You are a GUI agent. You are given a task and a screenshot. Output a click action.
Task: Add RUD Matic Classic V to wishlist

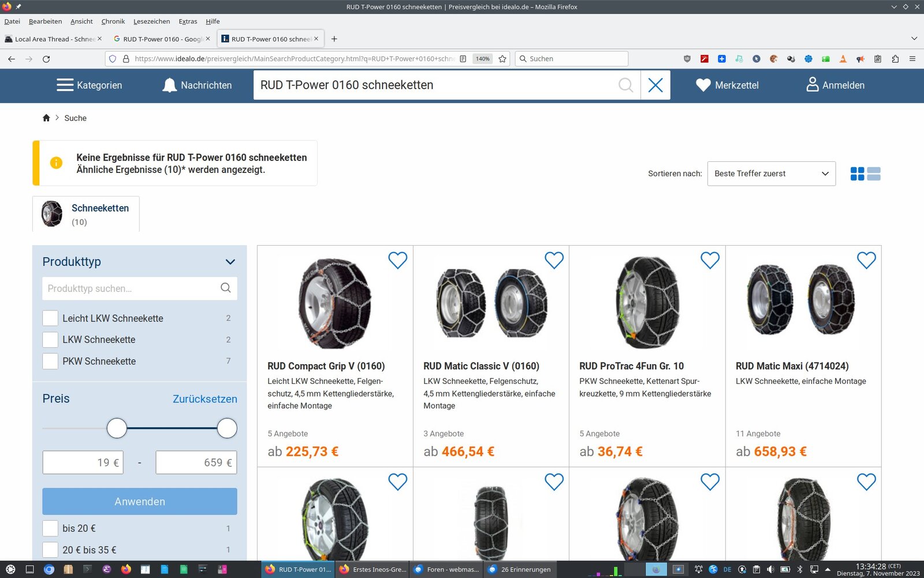554,260
